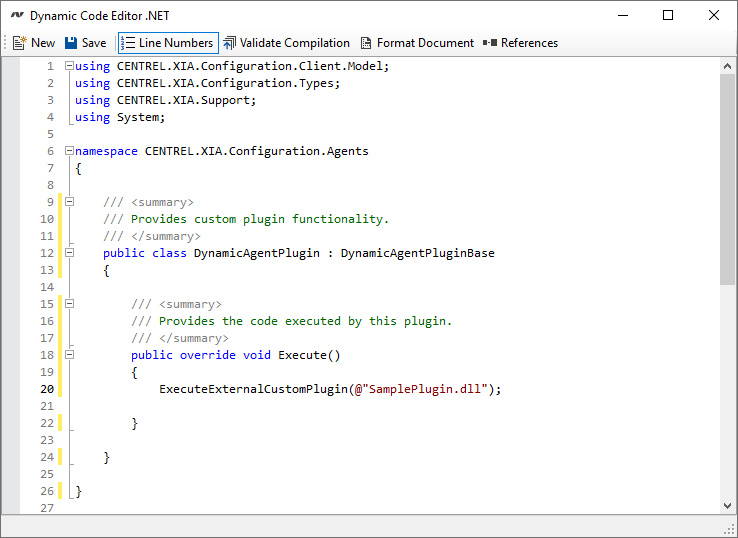Click the "void" keyword on line 18
Viewport: 738px width, 538px height.
point(257,354)
